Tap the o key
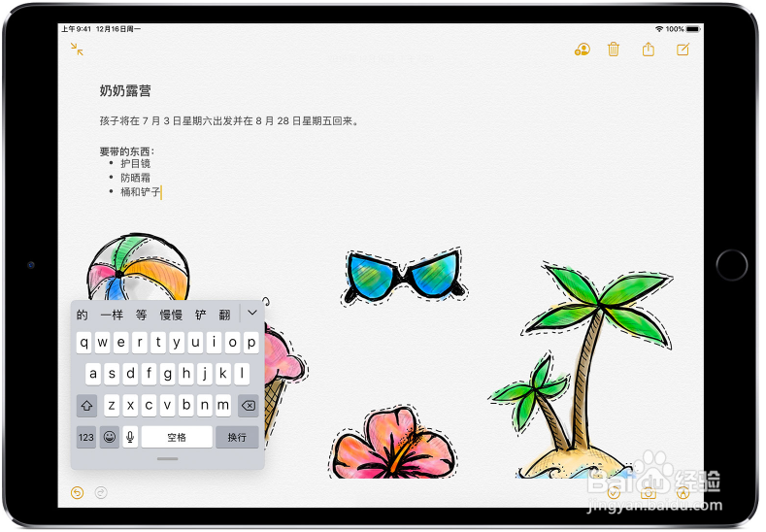This screenshot has width=766, height=532. point(233,343)
